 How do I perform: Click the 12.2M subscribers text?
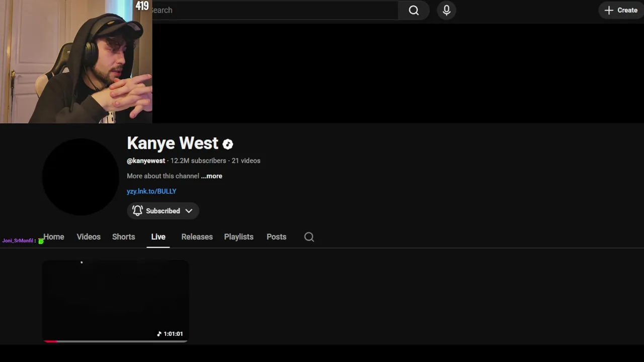198,161
